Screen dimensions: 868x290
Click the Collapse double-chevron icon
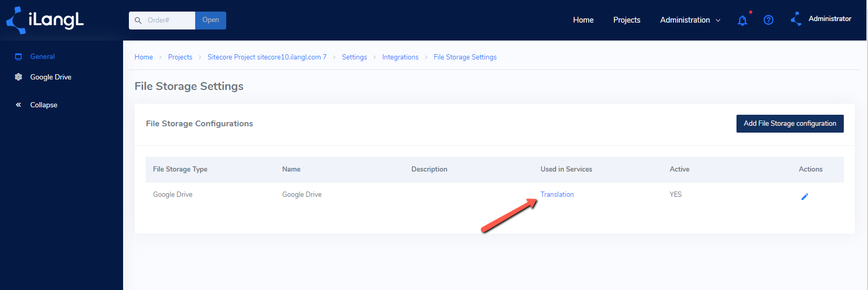click(x=18, y=105)
